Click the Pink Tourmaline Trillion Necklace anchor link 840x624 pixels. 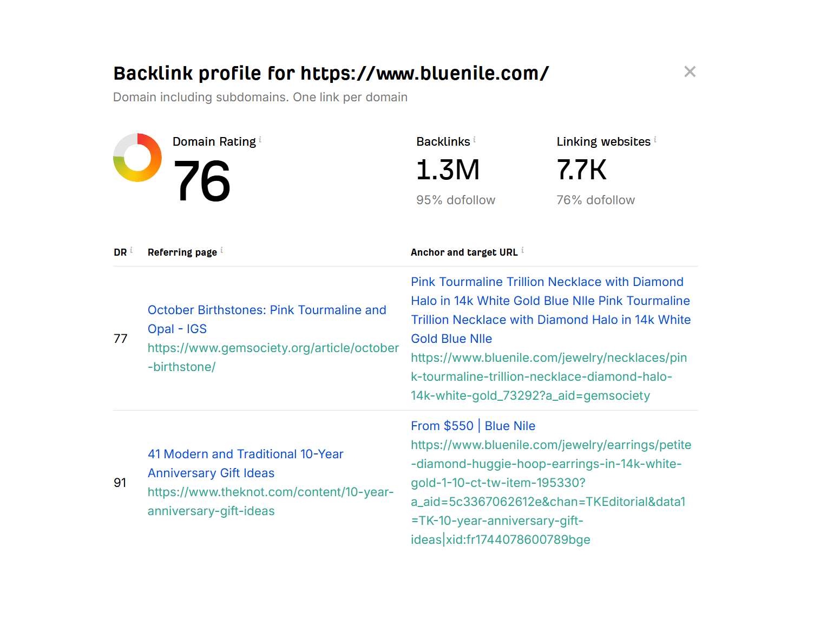coord(550,310)
